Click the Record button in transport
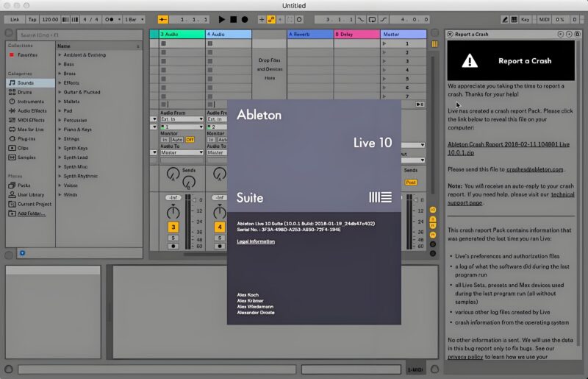The width and height of the screenshot is (588, 379). (245, 20)
